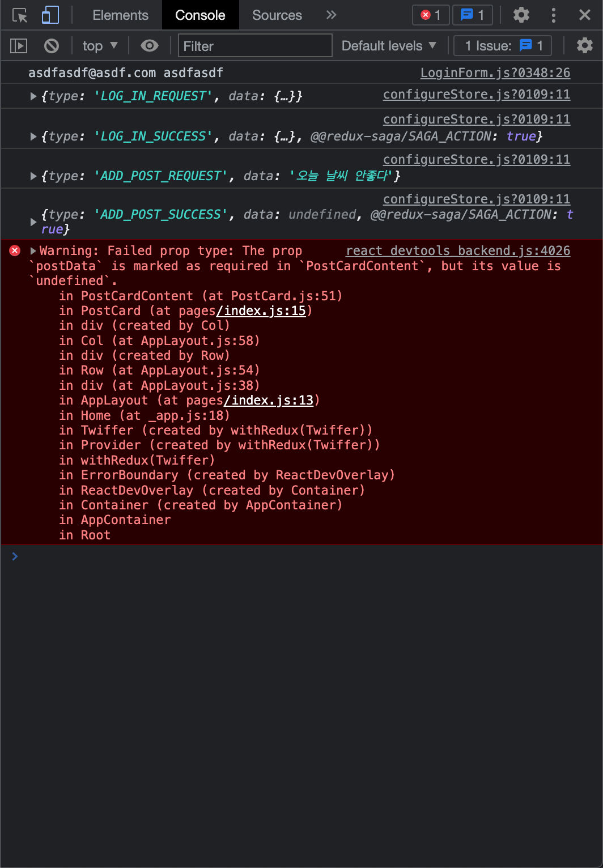Open DevTools settings gear in top bar

(521, 15)
